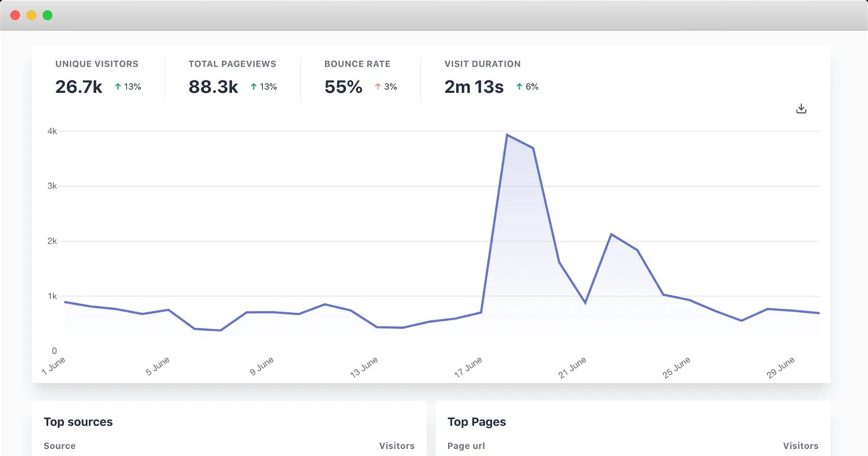Click the Top Pages panel heading
868x456 pixels.
click(x=476, y=422)
